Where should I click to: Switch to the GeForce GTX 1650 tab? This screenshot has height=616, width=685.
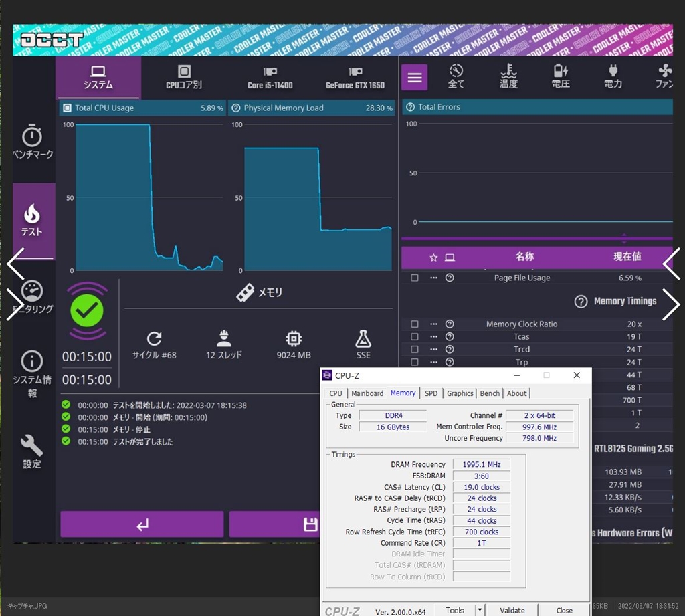tap(355, 78)
